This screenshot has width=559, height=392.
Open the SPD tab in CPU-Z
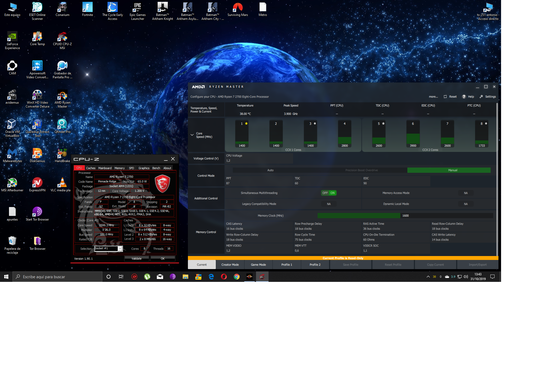[131, 168]
